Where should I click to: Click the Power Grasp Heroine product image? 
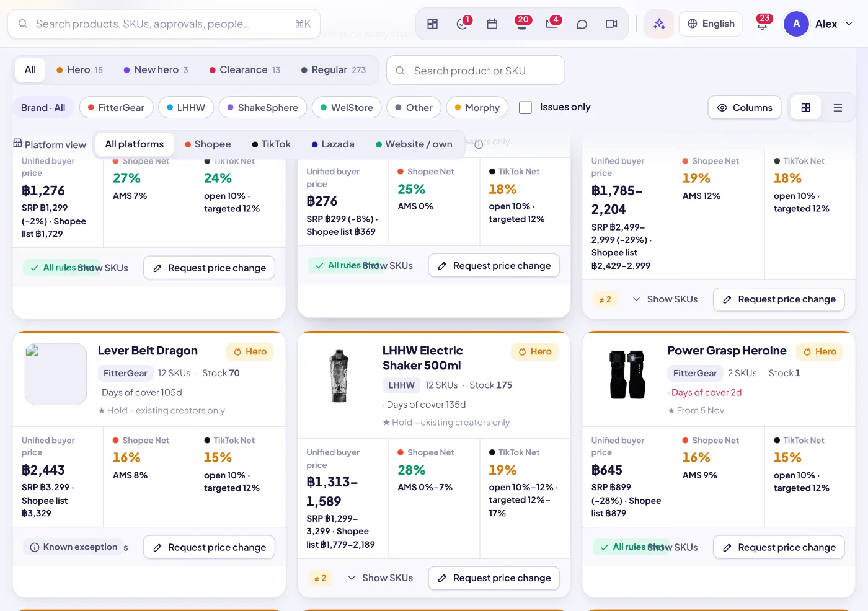[x=627, y=374]
